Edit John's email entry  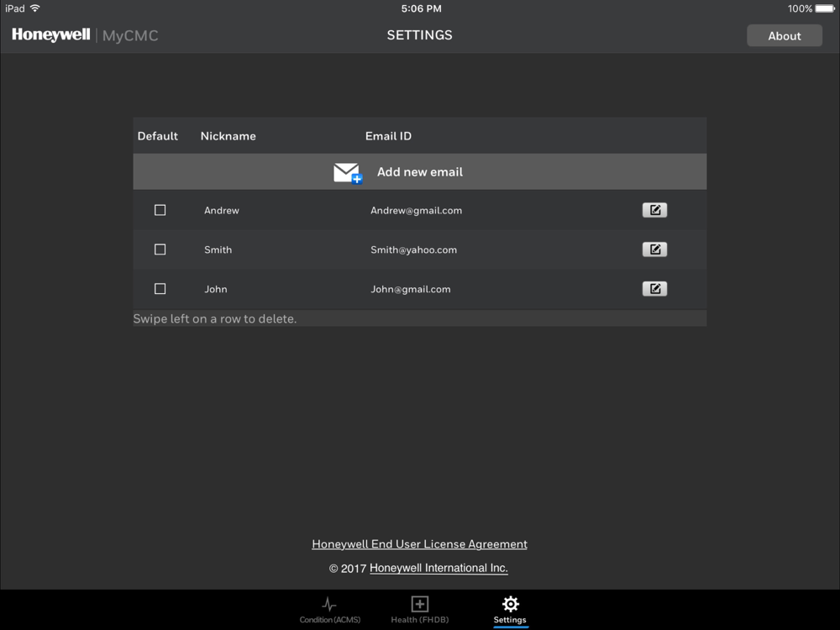tap(654, 289)
